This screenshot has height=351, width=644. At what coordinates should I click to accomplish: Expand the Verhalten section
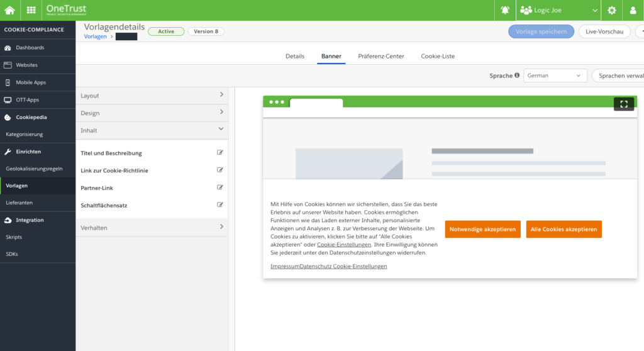[152, 227]
